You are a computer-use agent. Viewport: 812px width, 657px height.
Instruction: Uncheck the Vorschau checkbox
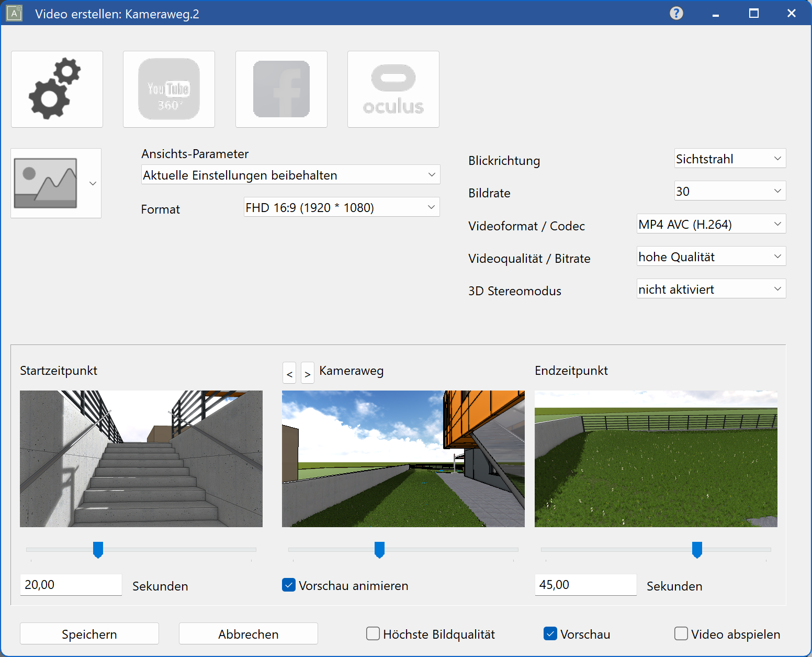(550, 633)
